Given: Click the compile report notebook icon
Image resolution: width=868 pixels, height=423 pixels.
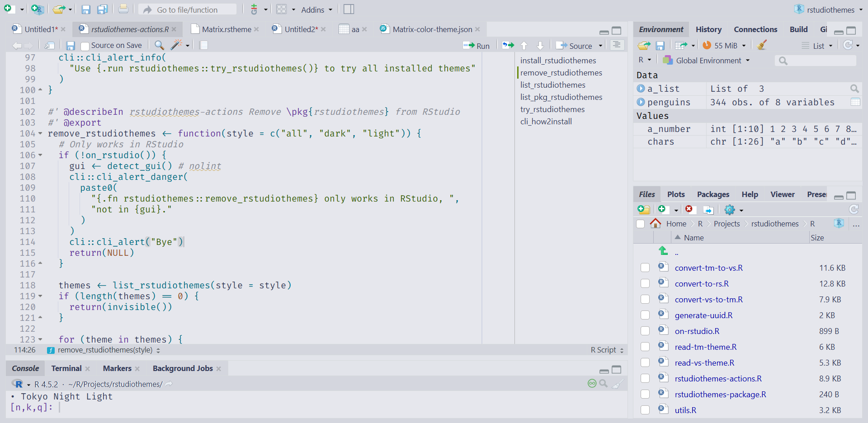Looking at the screenshot, I should [204, 45].
